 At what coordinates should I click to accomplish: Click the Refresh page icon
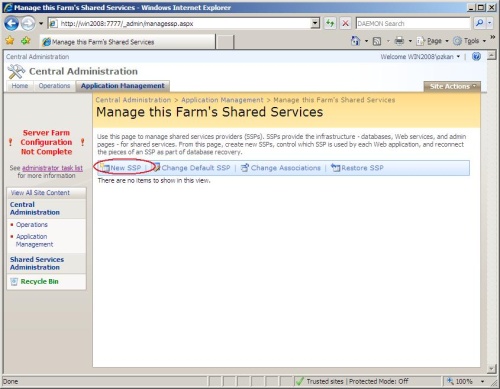(x=330, y=23)
